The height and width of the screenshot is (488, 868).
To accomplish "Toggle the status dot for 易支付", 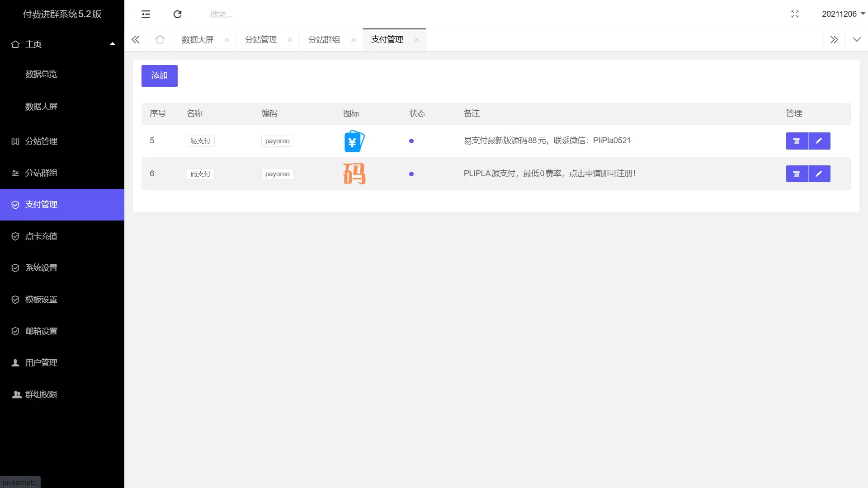I will [411, 141].
